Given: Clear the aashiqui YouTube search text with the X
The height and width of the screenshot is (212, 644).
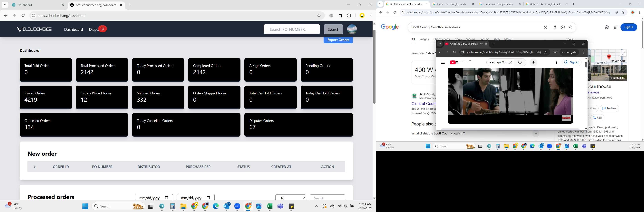Looking at the screenshot, I should tap(511, 62).
